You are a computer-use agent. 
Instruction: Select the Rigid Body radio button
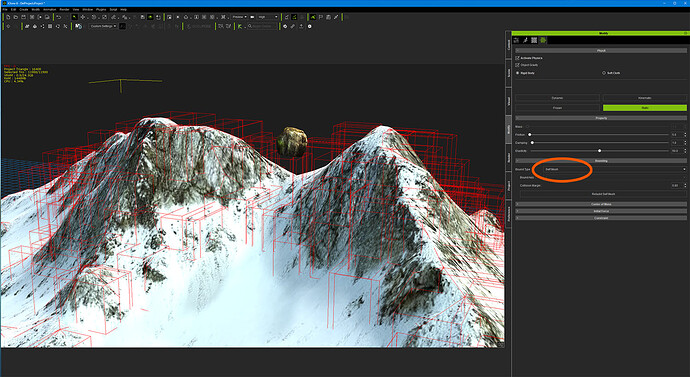click(518, 73)
